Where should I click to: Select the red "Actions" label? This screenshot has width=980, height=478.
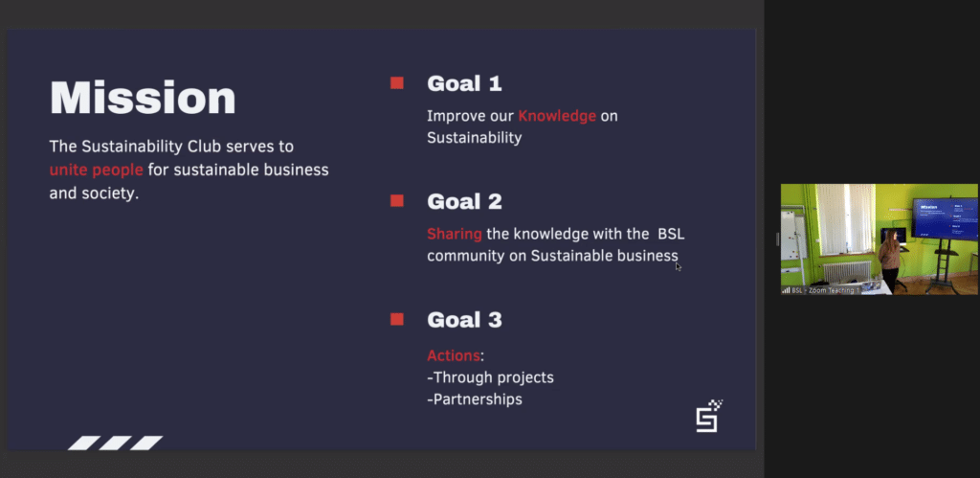454,355
